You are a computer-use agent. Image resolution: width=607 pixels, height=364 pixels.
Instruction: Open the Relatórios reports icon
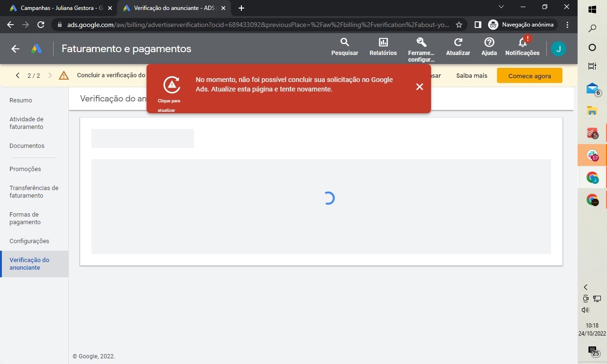click(383, 47)
